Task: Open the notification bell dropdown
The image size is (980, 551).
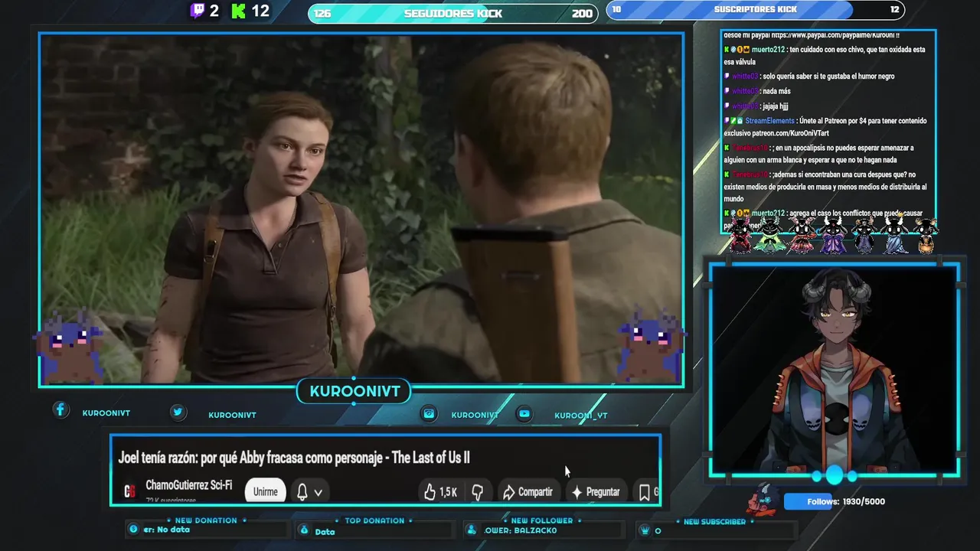Action: (x=309, y=492)
